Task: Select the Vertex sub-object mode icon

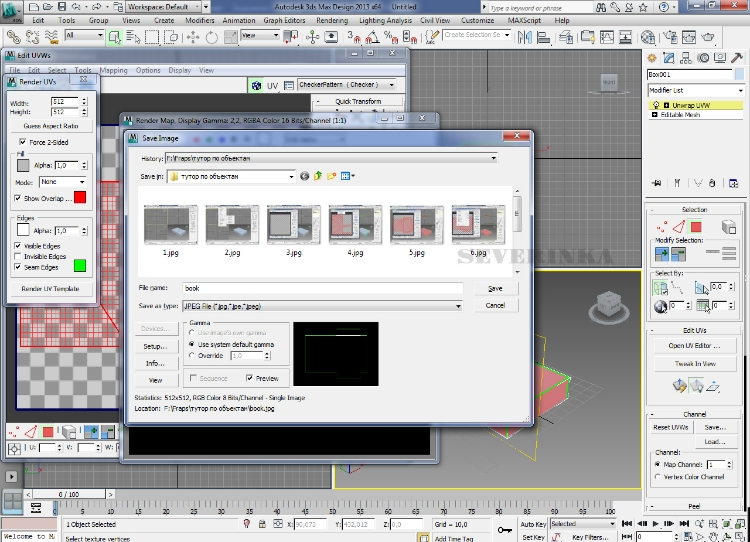Action: coord(660,227)
